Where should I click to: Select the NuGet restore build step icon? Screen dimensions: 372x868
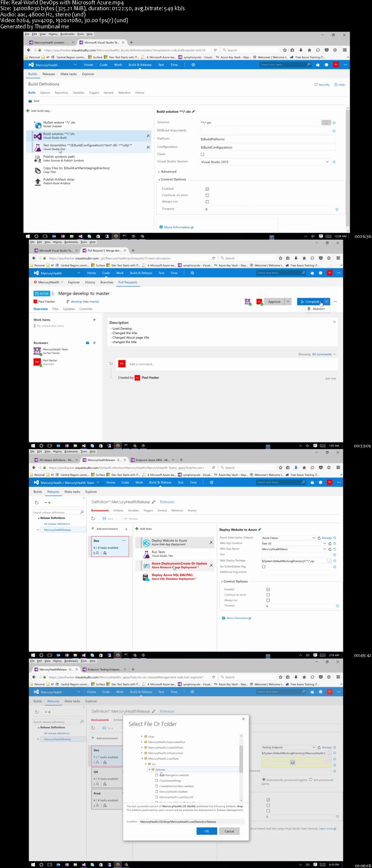(x=38, y=125)
